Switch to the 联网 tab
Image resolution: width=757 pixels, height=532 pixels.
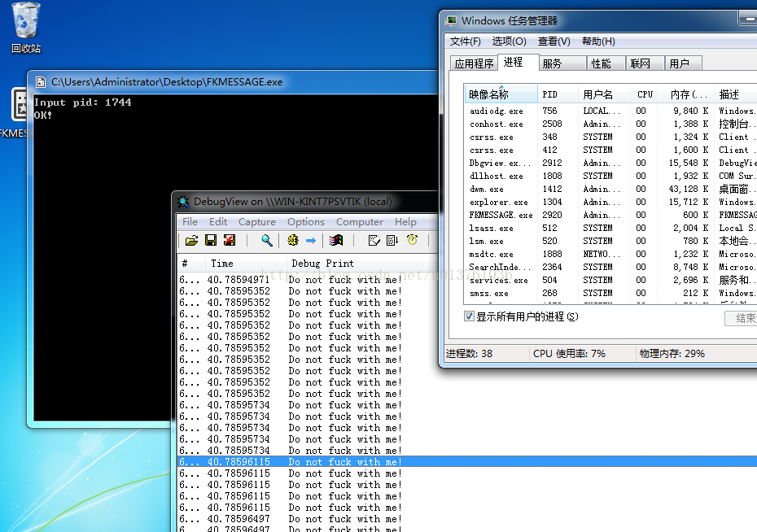645,63
